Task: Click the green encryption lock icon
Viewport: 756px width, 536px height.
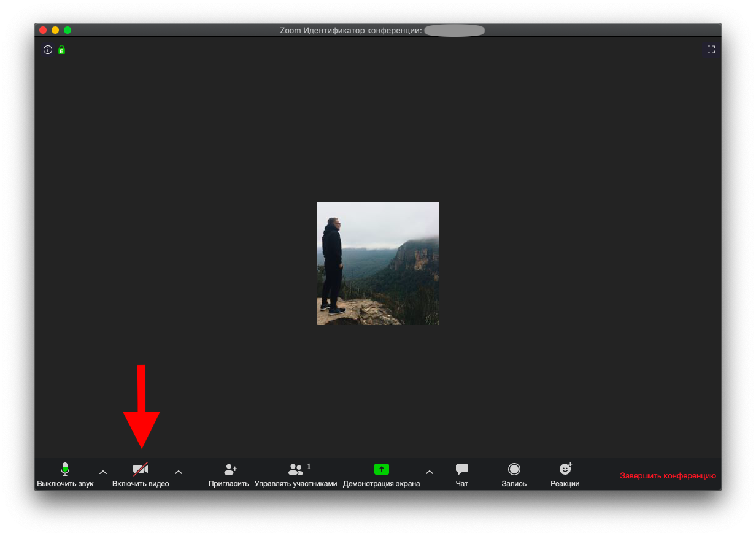Action: [61, 50]
